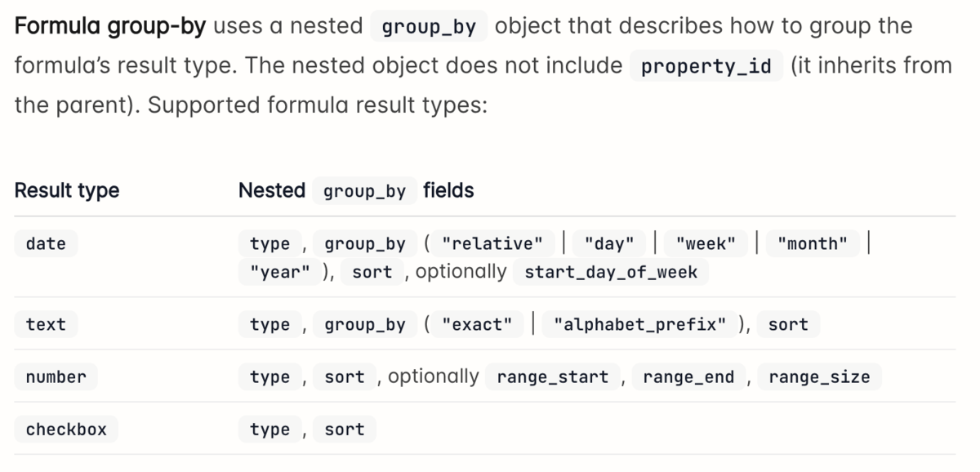This screenshot has height=472, width=980.
Task: Click the range_start code chip
Action: [553, 376]
